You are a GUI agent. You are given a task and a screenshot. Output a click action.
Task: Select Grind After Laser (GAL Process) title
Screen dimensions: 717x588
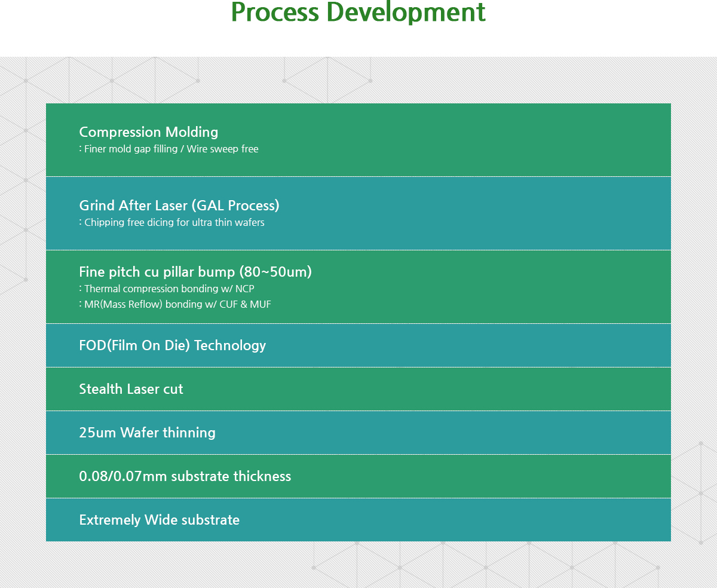[x=179, y=206]
